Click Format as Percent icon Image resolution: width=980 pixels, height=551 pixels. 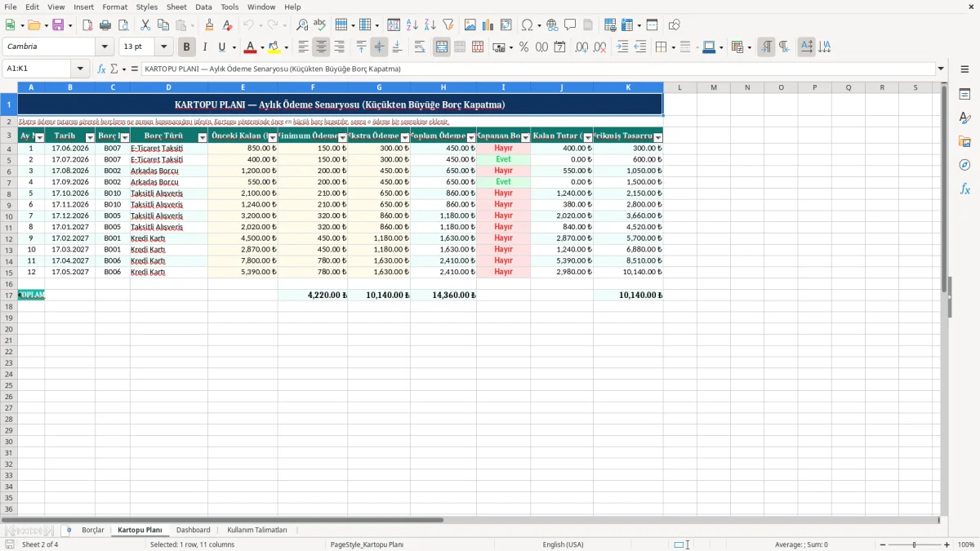523,47
